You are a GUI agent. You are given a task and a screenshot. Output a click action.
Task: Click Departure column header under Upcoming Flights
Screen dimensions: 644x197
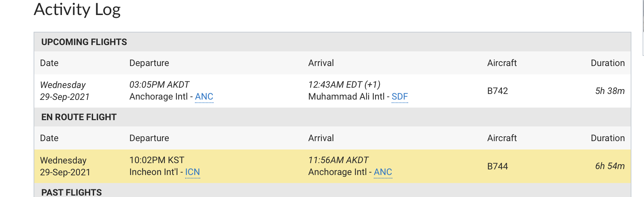click(149, 63)
